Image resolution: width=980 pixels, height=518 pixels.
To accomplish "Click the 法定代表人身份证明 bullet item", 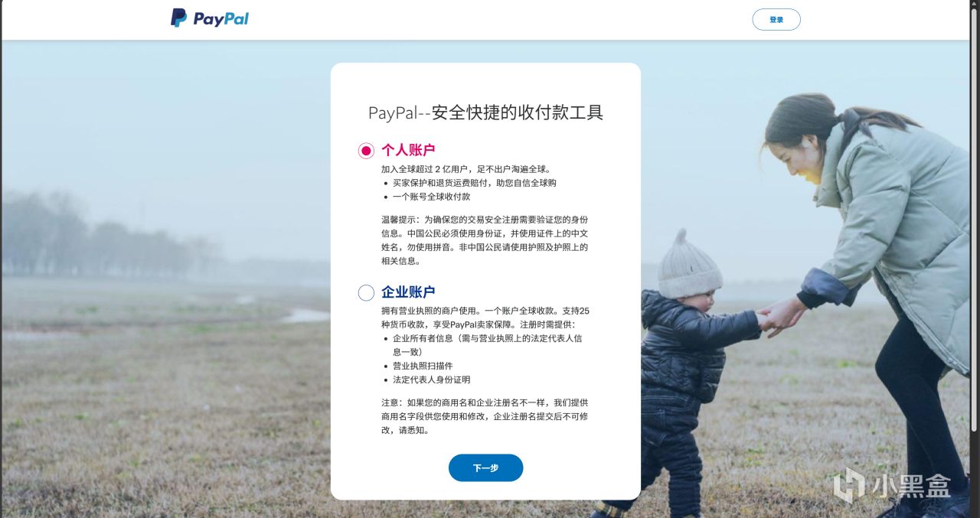I will (x=426, y=380).
